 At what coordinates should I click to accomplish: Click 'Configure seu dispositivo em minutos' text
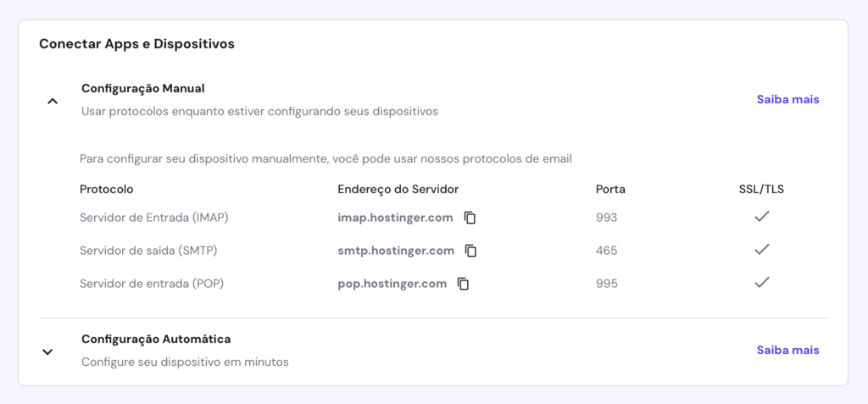tap(185, 362)
